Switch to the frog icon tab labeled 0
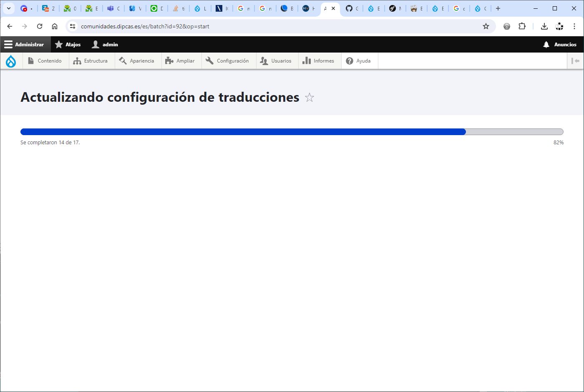This screenshot has width=584, height=392. [70, 8]
